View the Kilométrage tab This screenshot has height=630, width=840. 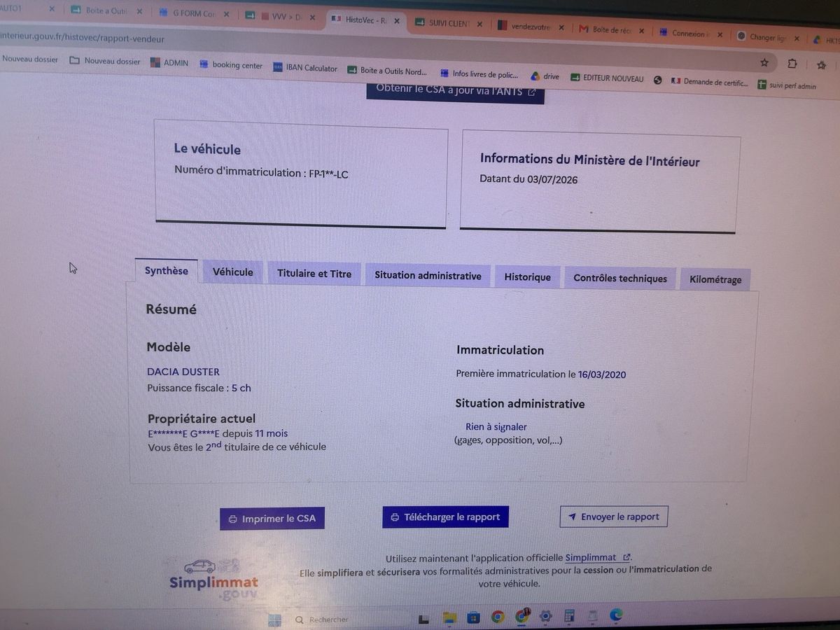pos(715,280)
